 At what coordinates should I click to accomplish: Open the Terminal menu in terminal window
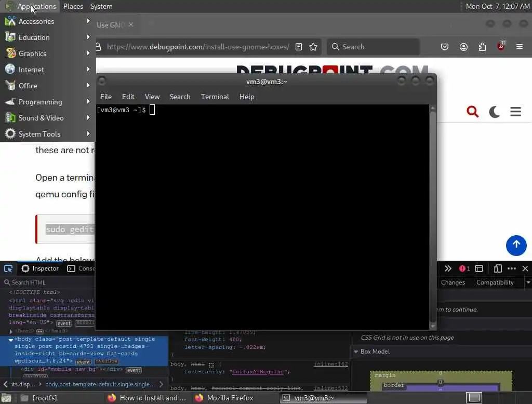(215, 97)
